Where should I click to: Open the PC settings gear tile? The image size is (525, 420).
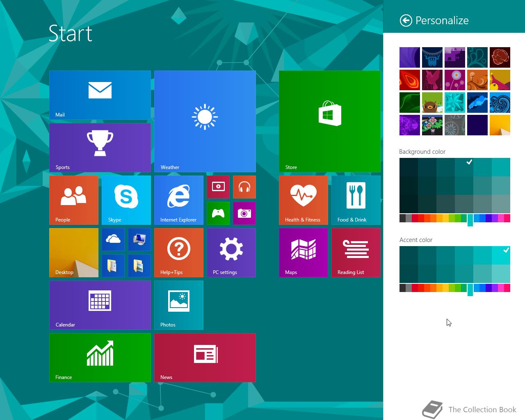point(231,253)
